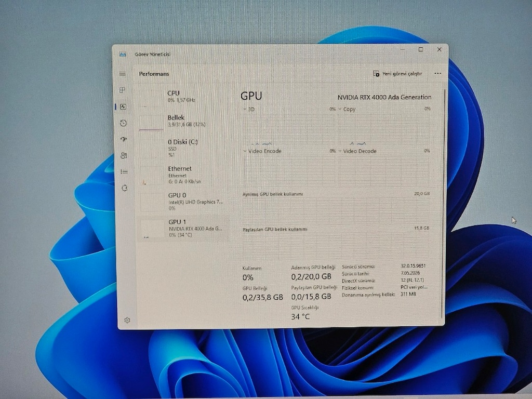Click the '0,2/20,0 GB' dedicated memory value
The image size is (532, 399).
311,277
